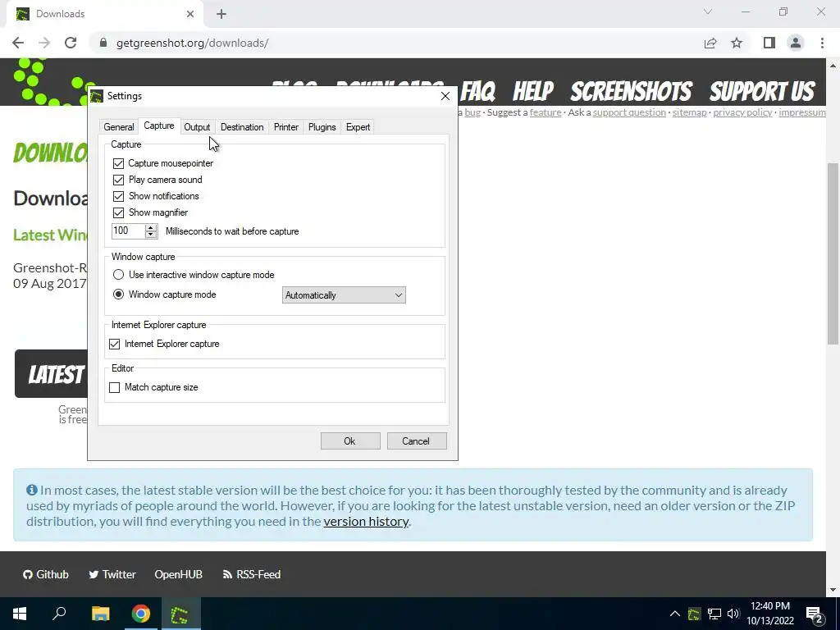Bookmark this page with star icon
The width and height of the screenshot is (840, 630).
click(737, 43)
